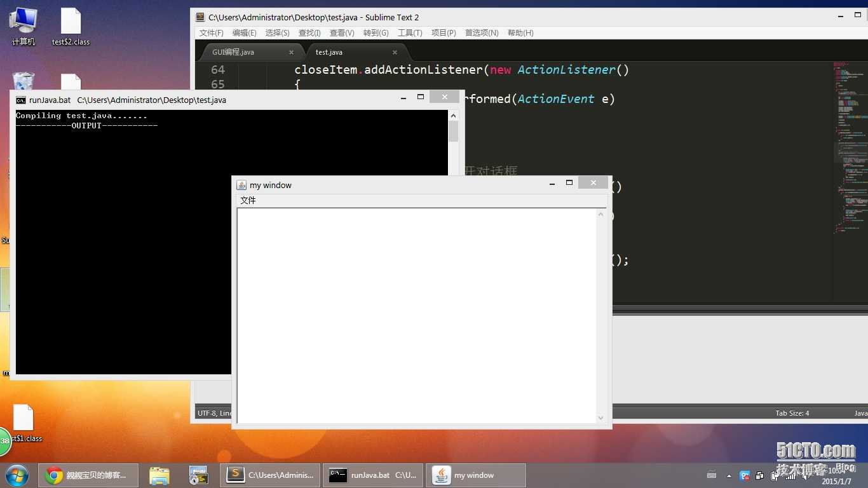The width and height of the screenshot is (868, 488).
Task: Click the Sublime Text minimap
Action: (849, 147)
